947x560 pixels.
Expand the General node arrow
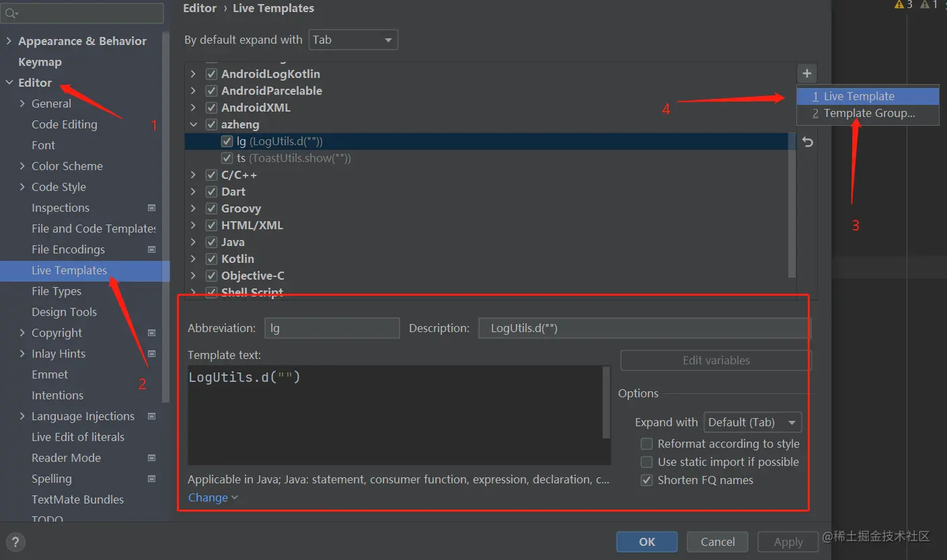coord(22,104)
